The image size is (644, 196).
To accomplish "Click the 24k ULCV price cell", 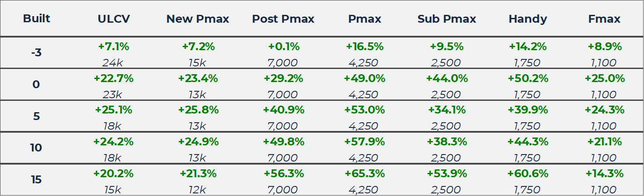I will pyautogui.click(x=112, y=63).
